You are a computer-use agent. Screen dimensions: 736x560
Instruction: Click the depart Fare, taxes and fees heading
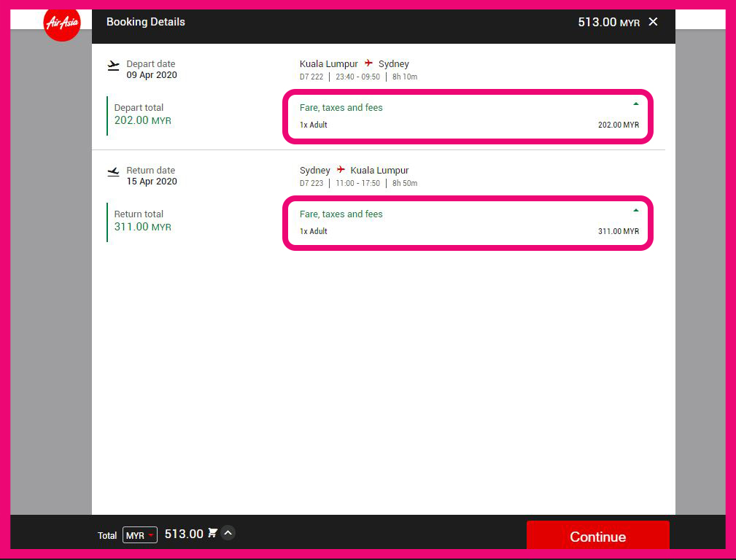(341, 107)
